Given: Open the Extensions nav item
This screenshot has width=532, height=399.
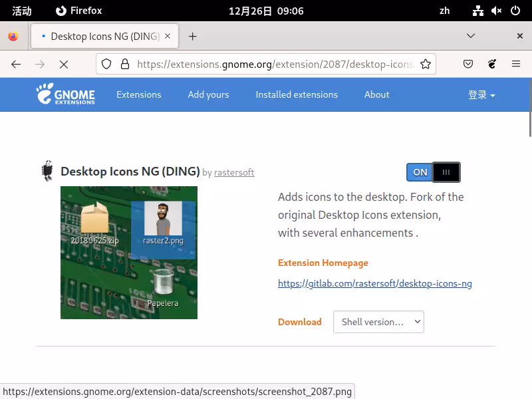Looking at the screenshot, I should [139, 94].
